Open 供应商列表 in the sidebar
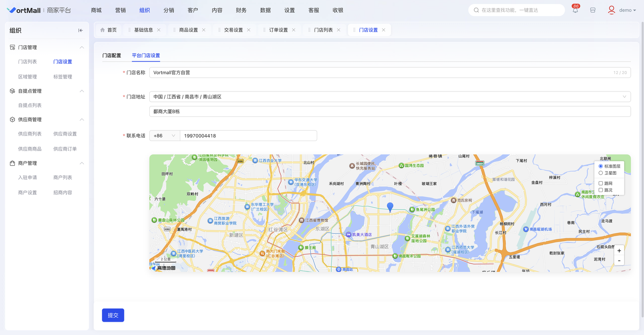644x335 pixels. [30, 134]
